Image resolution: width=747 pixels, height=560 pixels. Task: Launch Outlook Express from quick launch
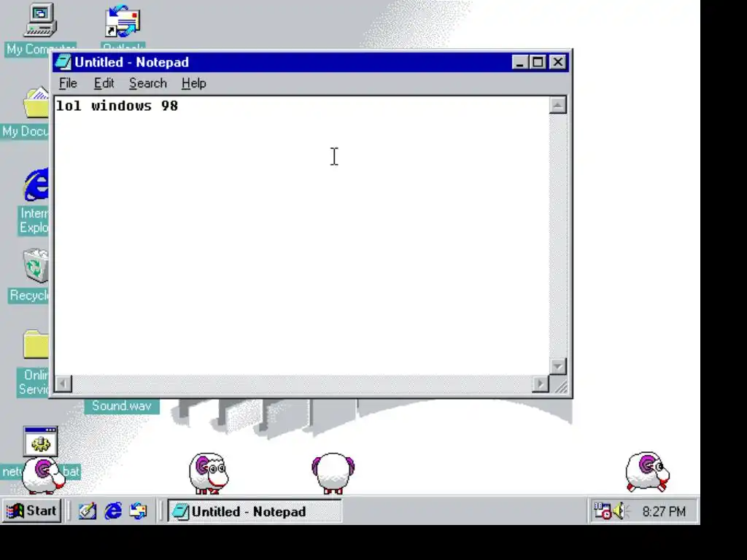tap(139, 511)
